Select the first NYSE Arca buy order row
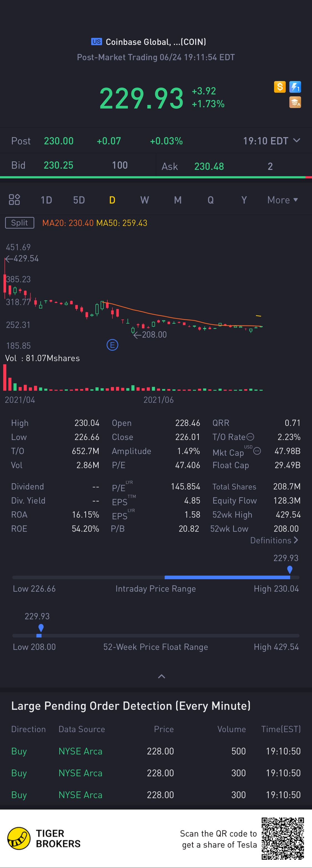312x868 pixels. pyautogui.click(x=156, y=751)
